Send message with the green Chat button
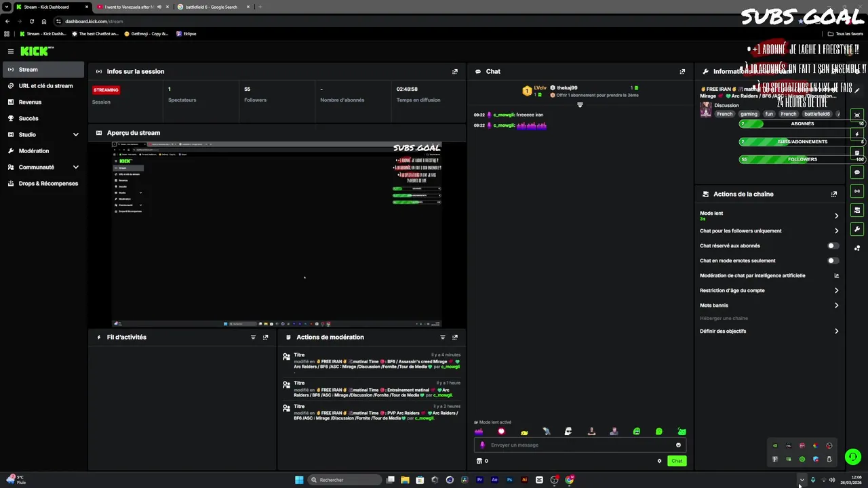The height and width of the screenshot is (488, 868). pyautogui.click(x=677, y=461)
